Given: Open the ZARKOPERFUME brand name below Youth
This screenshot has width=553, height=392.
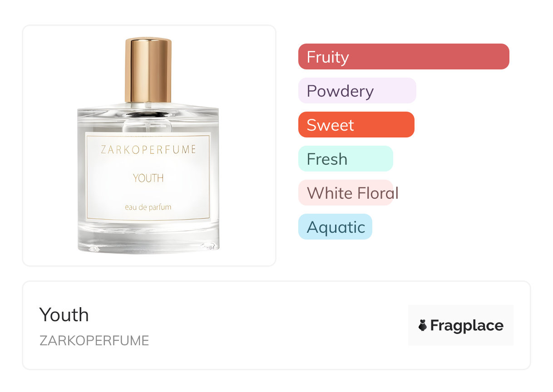Looking at the screenshot, I should 94,341.
